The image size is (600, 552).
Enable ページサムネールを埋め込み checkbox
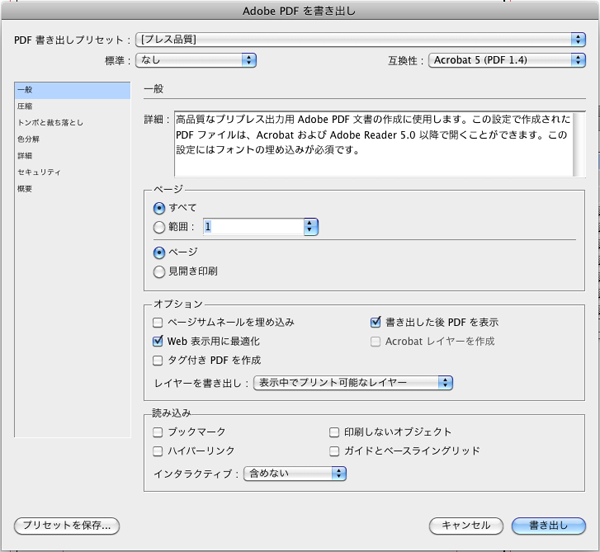click(158, 322)
